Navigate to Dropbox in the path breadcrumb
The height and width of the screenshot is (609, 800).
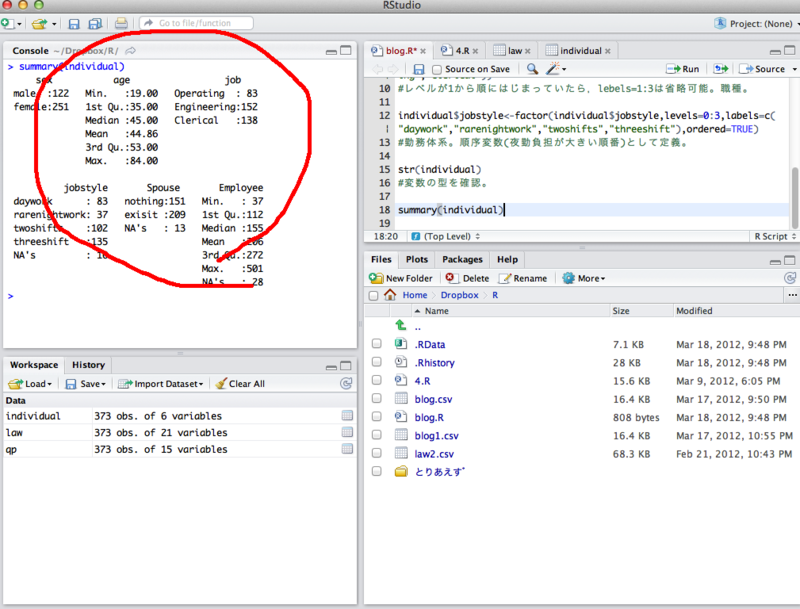(459, 295)
